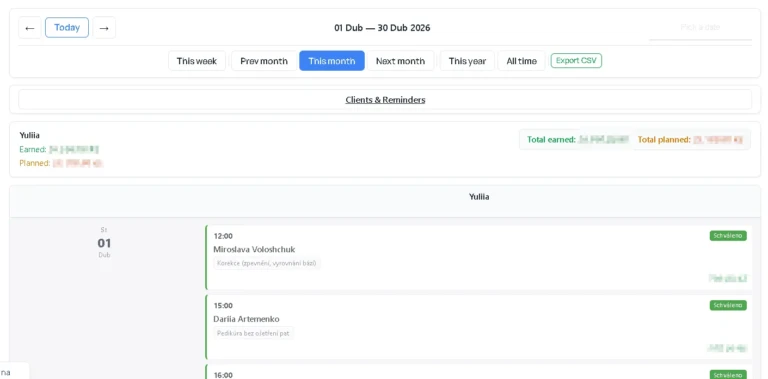Select the This week range
The image size is (768, 379).
pos(197,61)
